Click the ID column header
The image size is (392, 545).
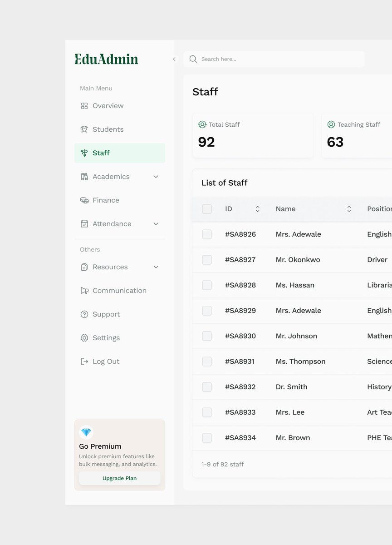pyautogui.click(x=229, y=209)
